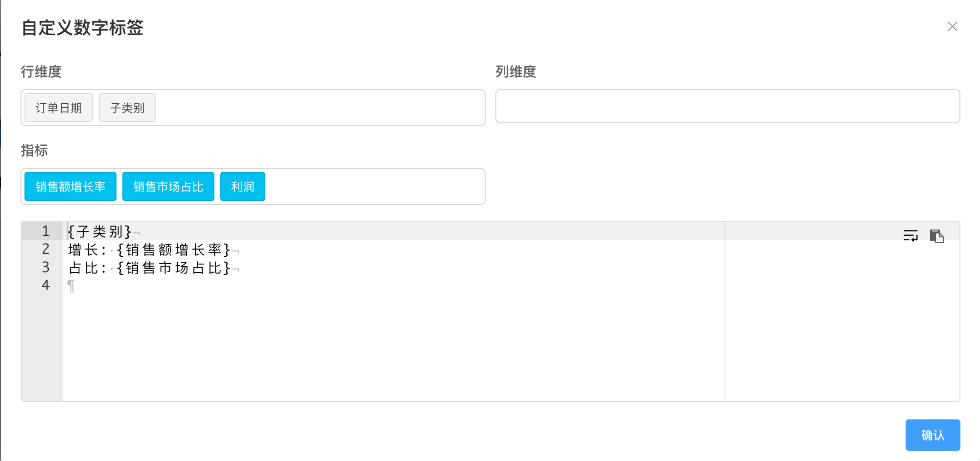The height and width of the screenshot is (461, 980).
Task: Insert the 利润 metric tag
Action: tap(243, 186)
